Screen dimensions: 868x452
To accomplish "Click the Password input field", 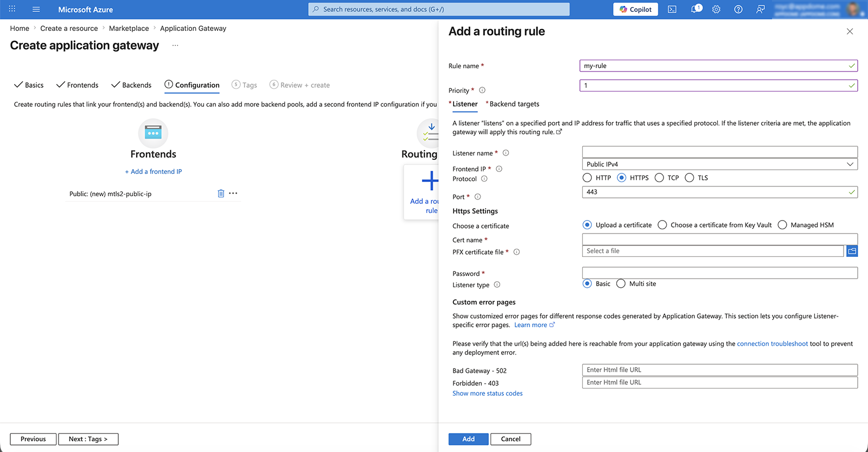I will click(719, 273).
